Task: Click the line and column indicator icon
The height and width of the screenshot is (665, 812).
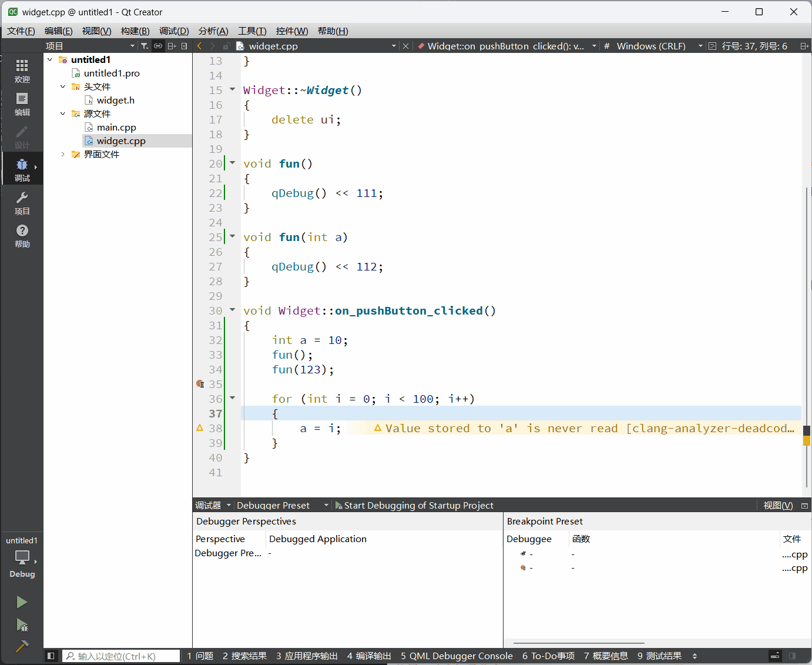Action: tap(712, 46)
